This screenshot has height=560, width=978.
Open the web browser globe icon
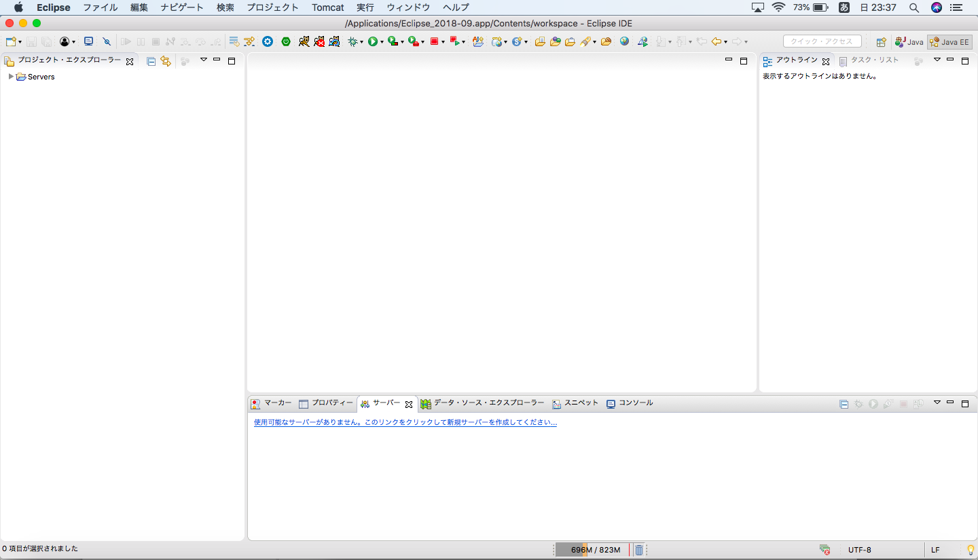click(624, 41)
